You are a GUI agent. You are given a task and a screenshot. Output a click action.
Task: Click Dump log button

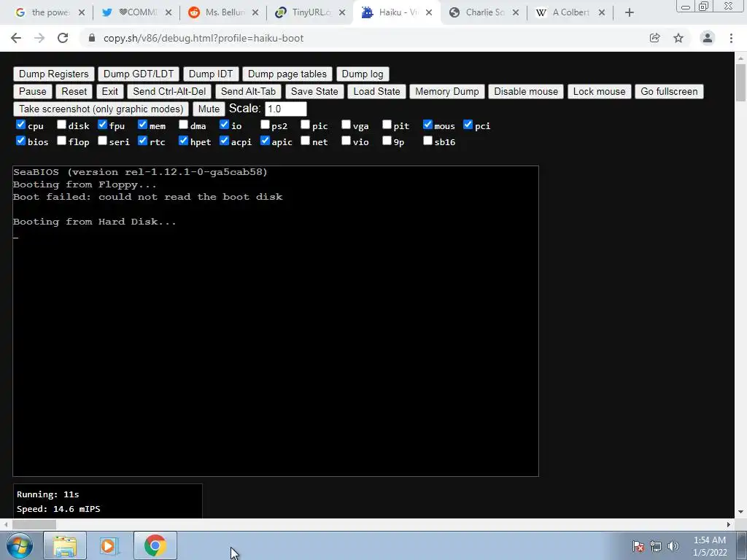point(363,74)
